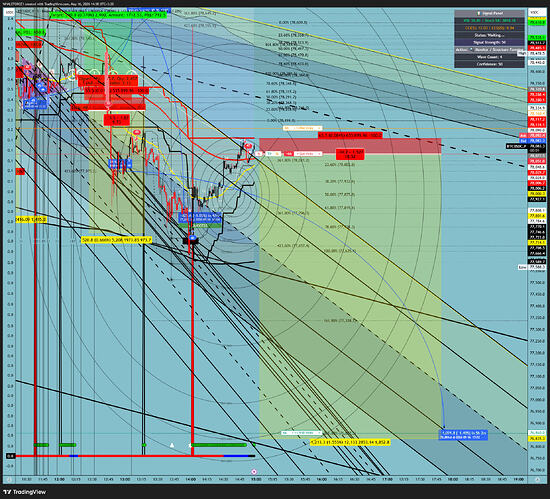Click the TradingView logo at the bottom
Image resolution: width=550 pixels, height=499 pixels.
pyautogui.click(x=25, y=492)
